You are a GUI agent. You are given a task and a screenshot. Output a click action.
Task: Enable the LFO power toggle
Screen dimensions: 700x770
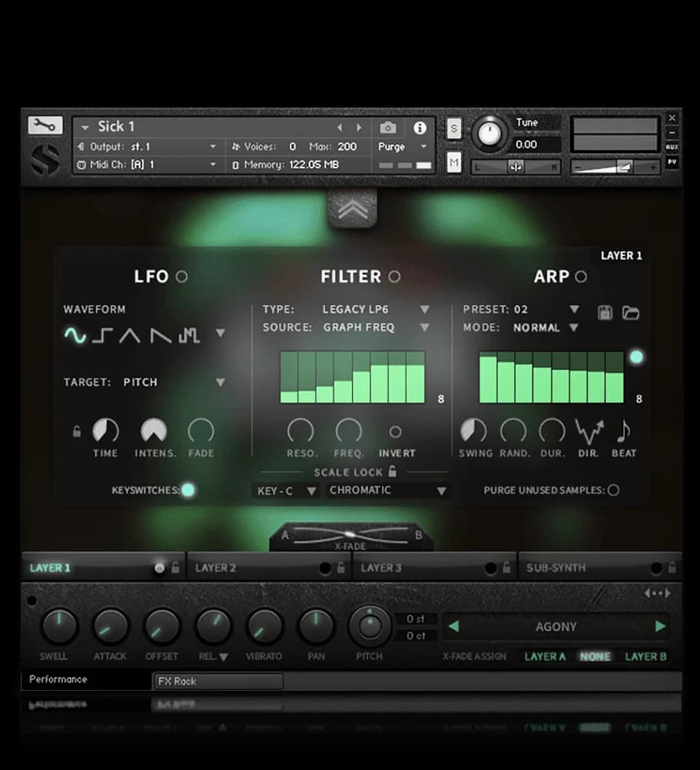(x=181, y=277)
